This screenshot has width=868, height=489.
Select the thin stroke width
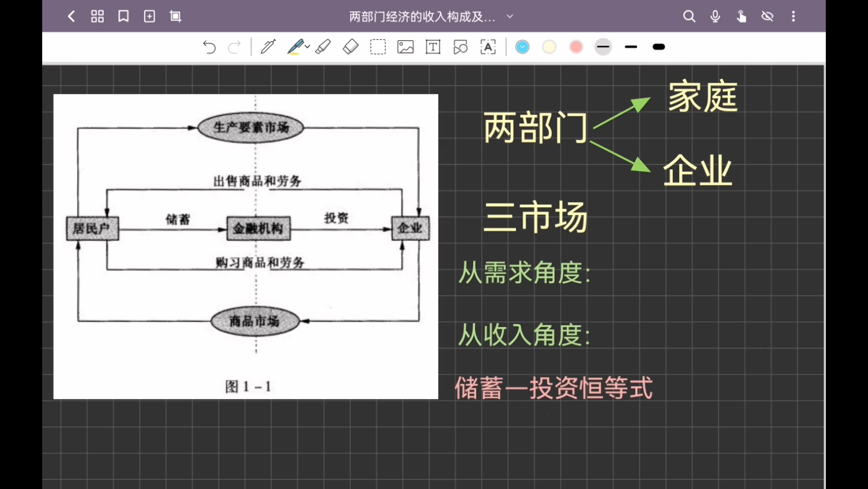click(603, 47)
